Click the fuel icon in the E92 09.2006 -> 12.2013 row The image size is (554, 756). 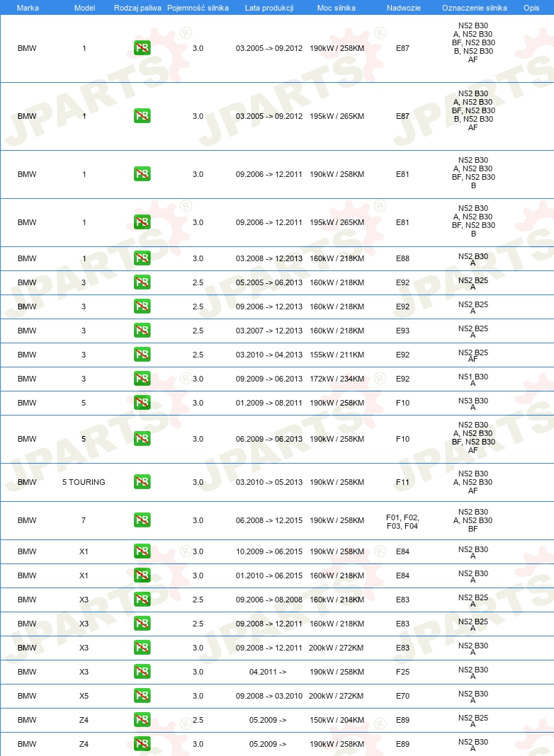(142, 307)
